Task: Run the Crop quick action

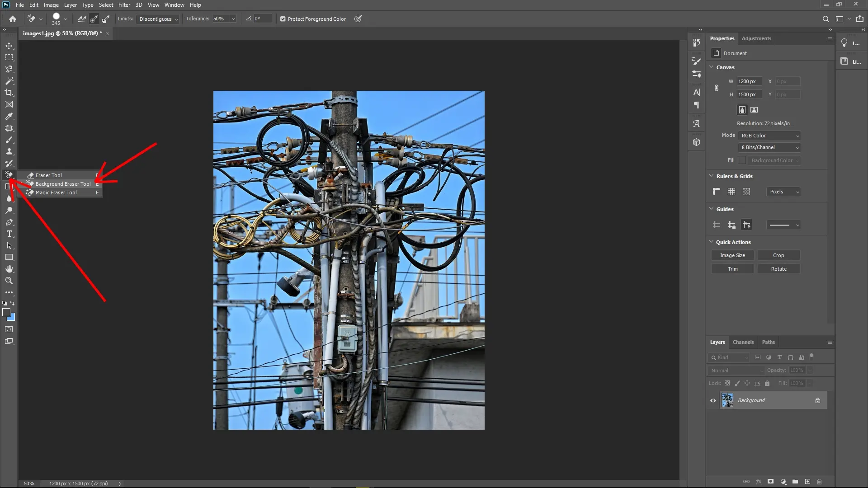Action: (778, 255)
